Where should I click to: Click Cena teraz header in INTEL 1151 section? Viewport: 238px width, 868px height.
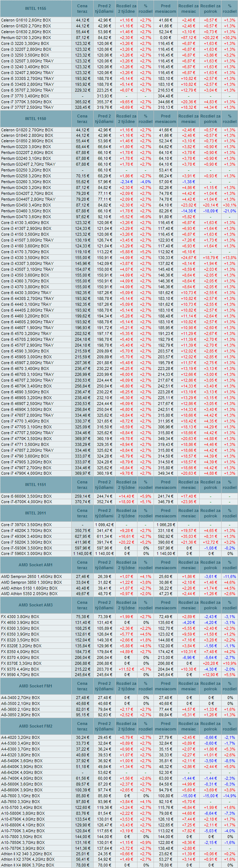(82, 485)
